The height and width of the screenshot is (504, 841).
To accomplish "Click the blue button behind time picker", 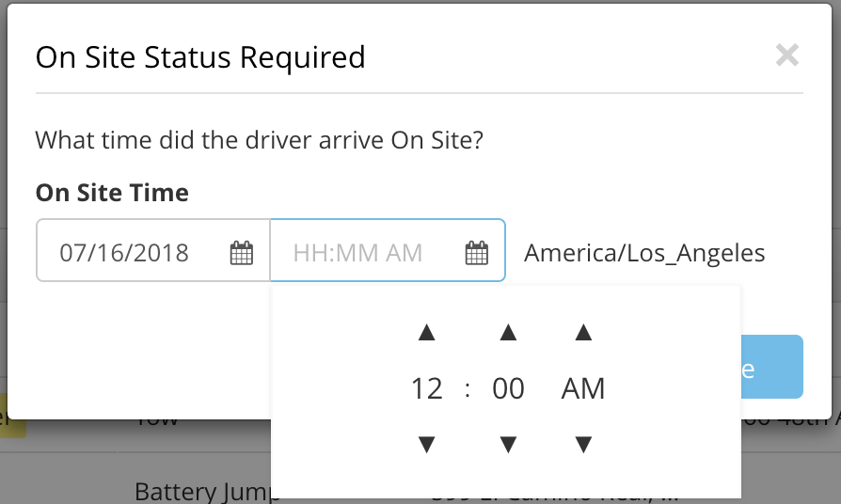I will [771, 367].
